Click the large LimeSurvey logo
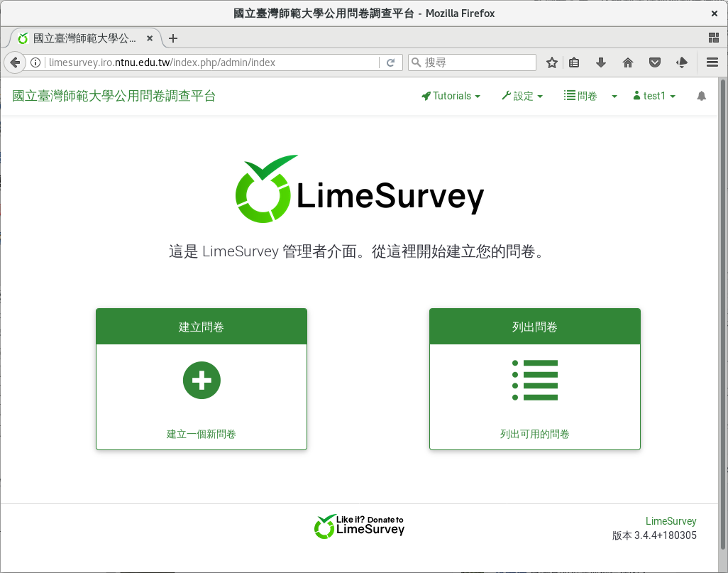The height and width of the screenshot is (573, 728). click(x=359, y=189)
